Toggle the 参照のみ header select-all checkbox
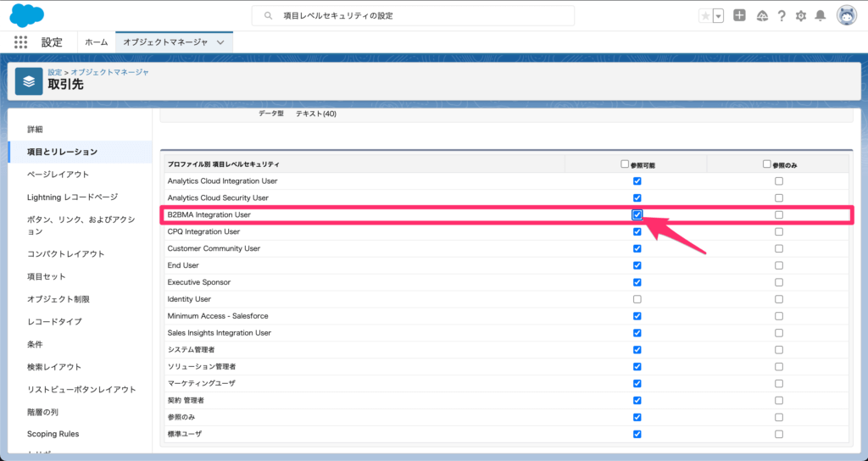This screenshot has height=461, width=868. [x=766, y=164]
